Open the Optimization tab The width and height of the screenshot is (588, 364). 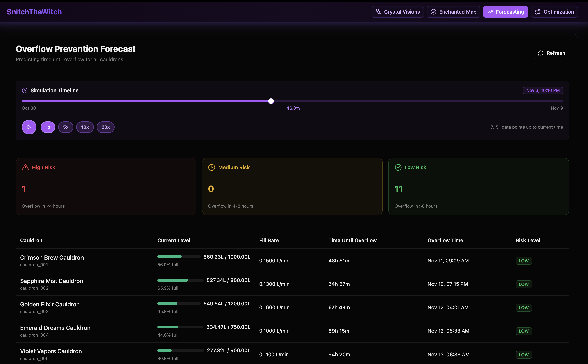[554, 12]
